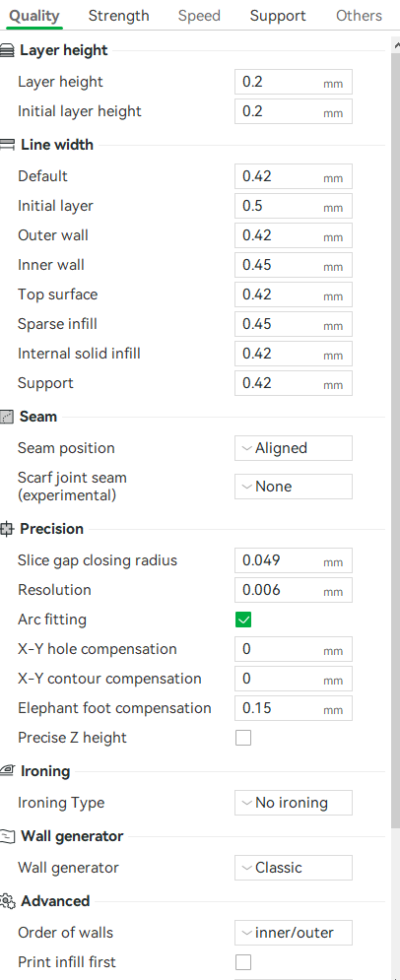
Task: Click the Seam section icon
Action: coord(7,417)
